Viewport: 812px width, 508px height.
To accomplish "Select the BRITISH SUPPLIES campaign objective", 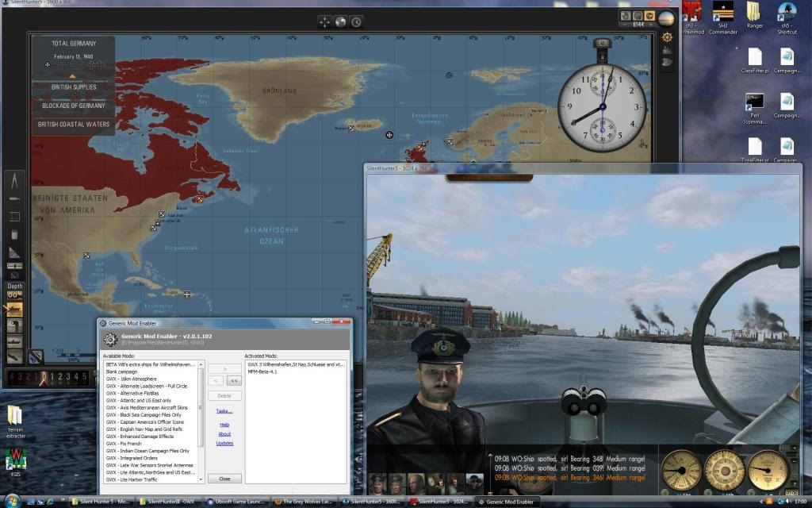I will pyautogui.click(x=74, y=87).
